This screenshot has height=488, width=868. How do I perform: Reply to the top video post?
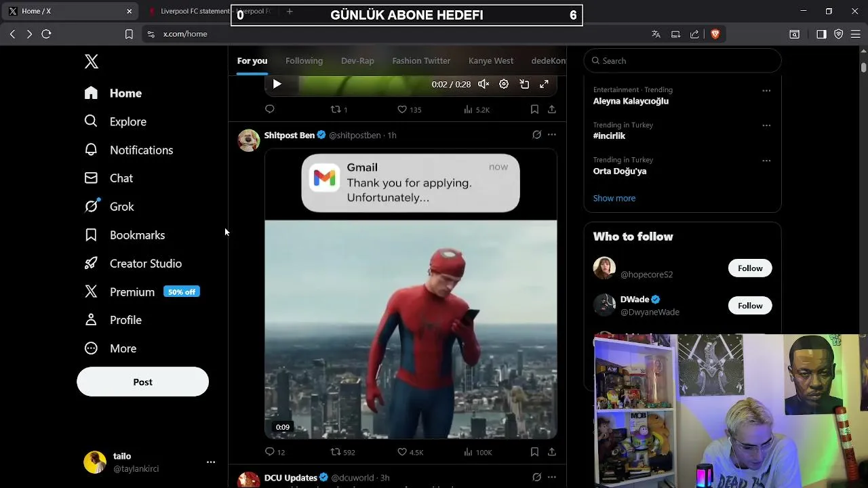[x=270, y=109]
